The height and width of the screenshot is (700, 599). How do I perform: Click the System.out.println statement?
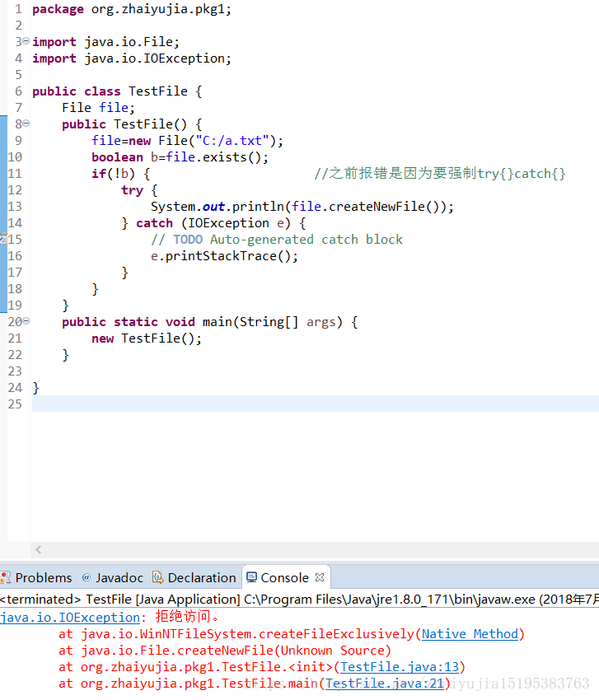302,206
